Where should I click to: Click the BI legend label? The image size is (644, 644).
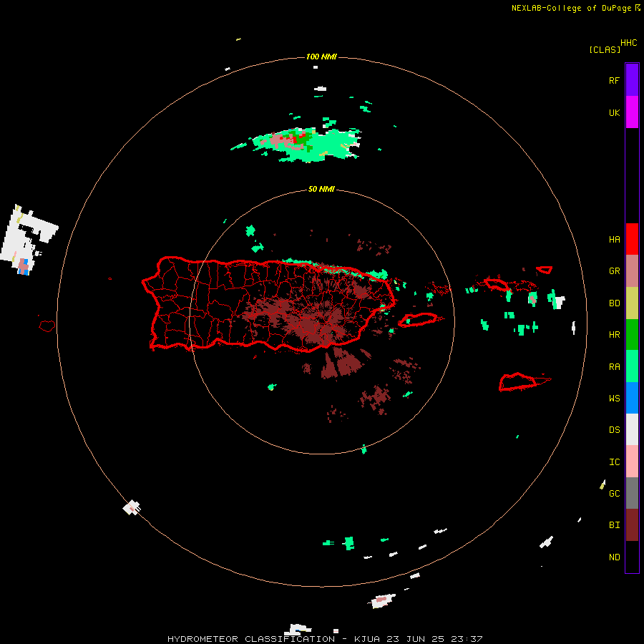pos(614,525)
